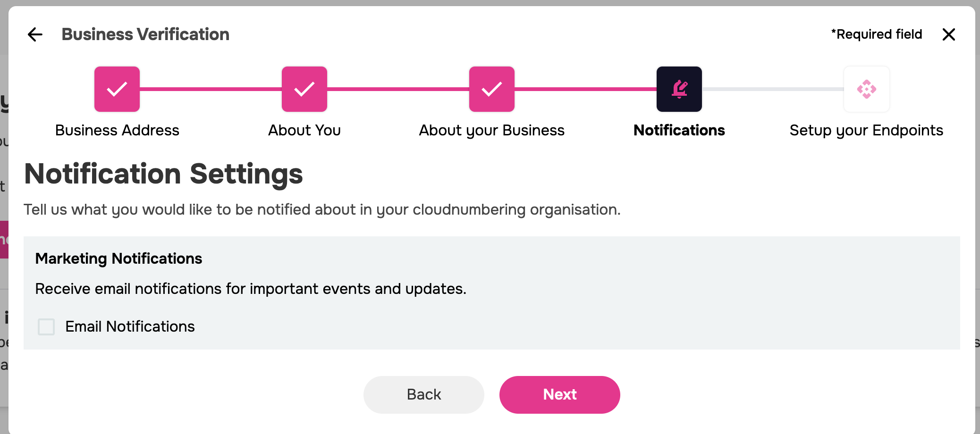Click the Marketing Notifications heading

coord(118,259)
